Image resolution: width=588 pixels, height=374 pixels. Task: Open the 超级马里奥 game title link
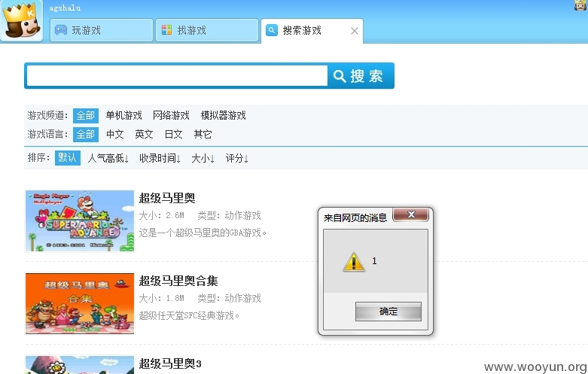click(x=167, y=198)
